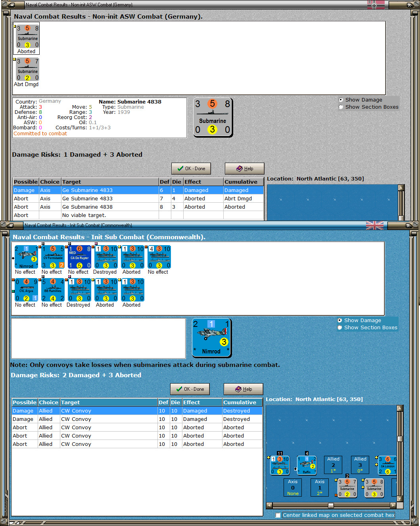Image resolution: width=420 pixels, height=526 pixels.
Task: Click the 3-5-7 Submarine counter on map
Action: 347,488
